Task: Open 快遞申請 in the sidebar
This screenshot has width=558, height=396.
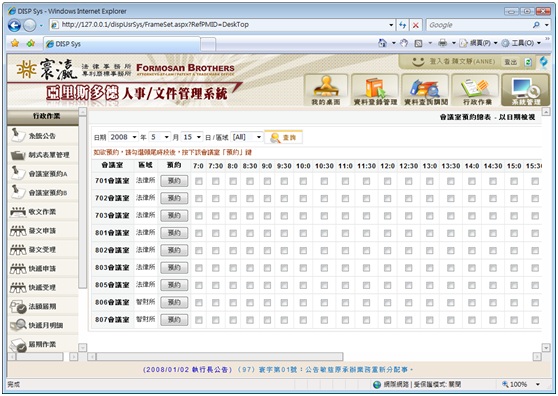Action: coord(42,269)
